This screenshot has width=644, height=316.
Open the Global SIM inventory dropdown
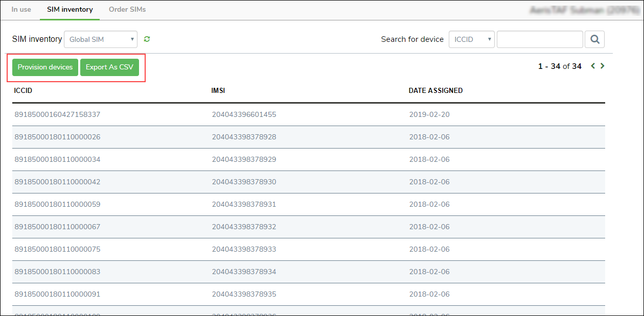pos(101,39)
